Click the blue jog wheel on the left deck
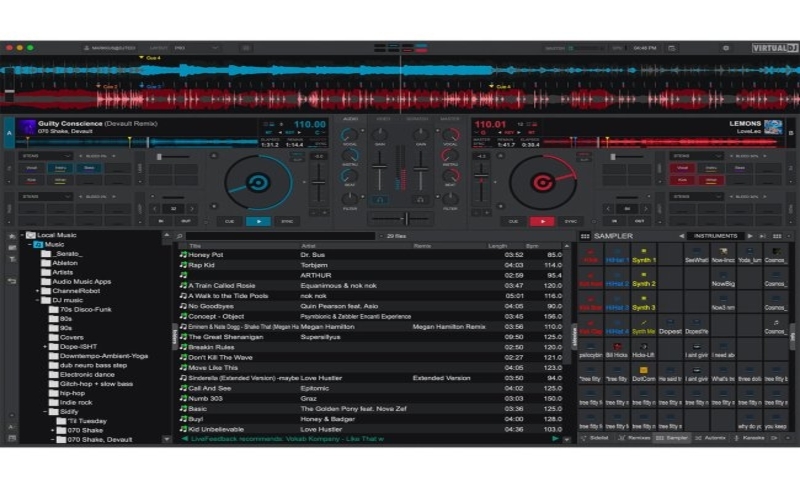800x488 pixels. pos(258,182)
